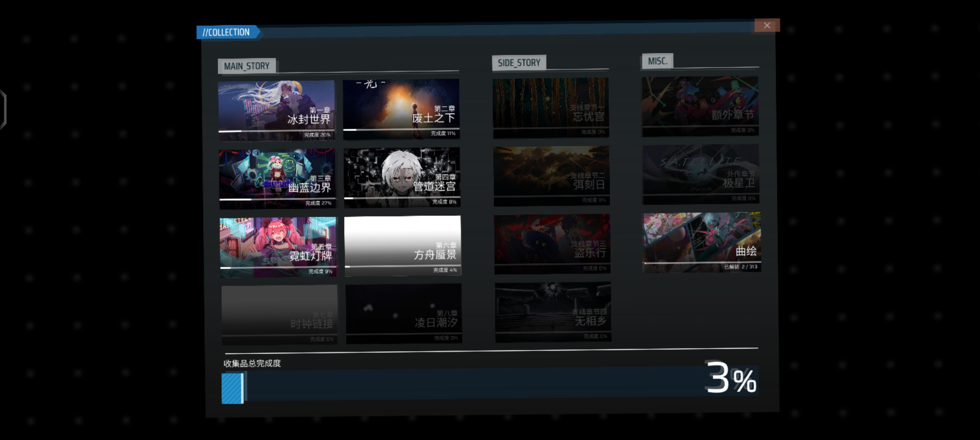Open the 曲绘 song illustrations card
The image size is (980, 440).
(702, 242)
